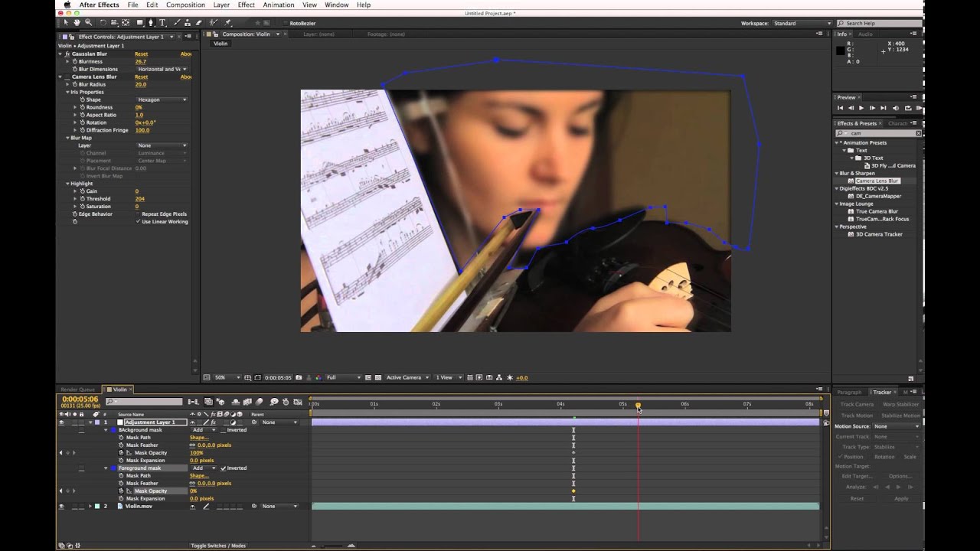Click the show channel color icon

click(x=318, y=377)
